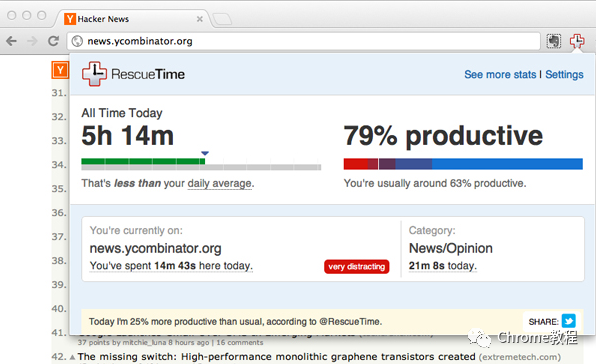Image resolution: width=596 pixels, height=364 pixels.
Task: Close the Hacker News tab
Action: [x=200, y=19]
